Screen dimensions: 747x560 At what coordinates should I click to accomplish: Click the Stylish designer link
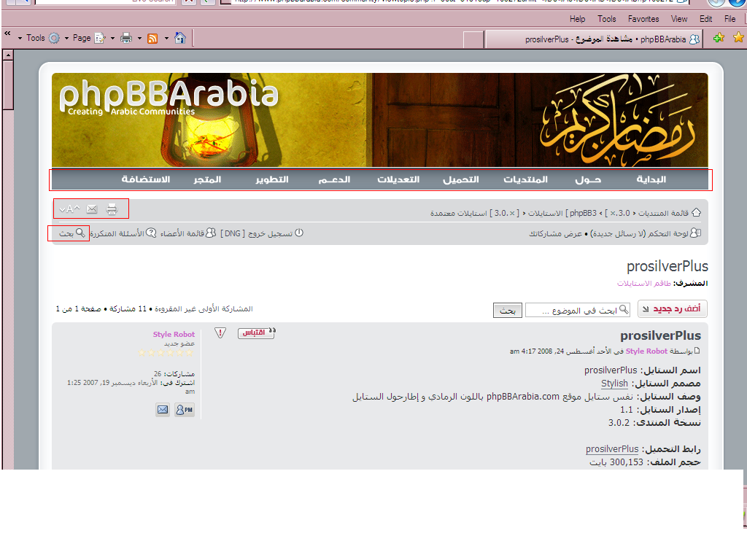click(614, 384)
